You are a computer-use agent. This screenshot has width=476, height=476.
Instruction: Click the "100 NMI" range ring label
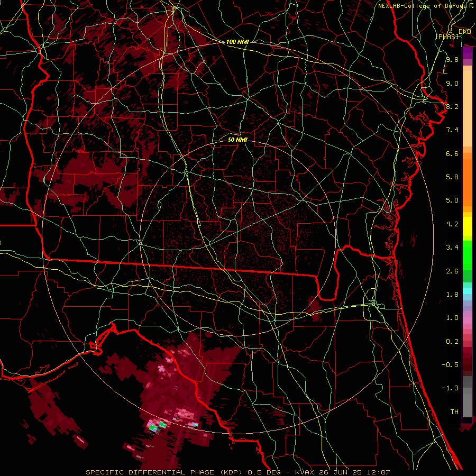pos(237,42)
